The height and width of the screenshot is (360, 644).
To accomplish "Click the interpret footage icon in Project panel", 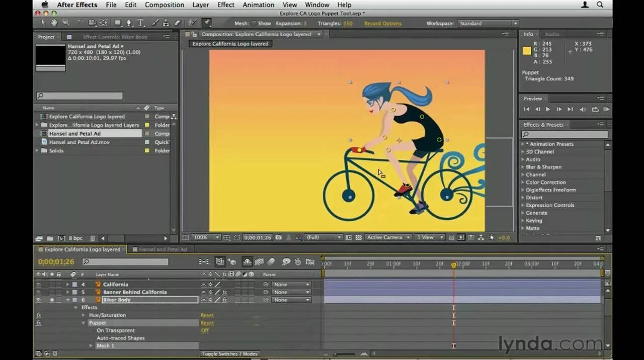I will tap(39, 238).
